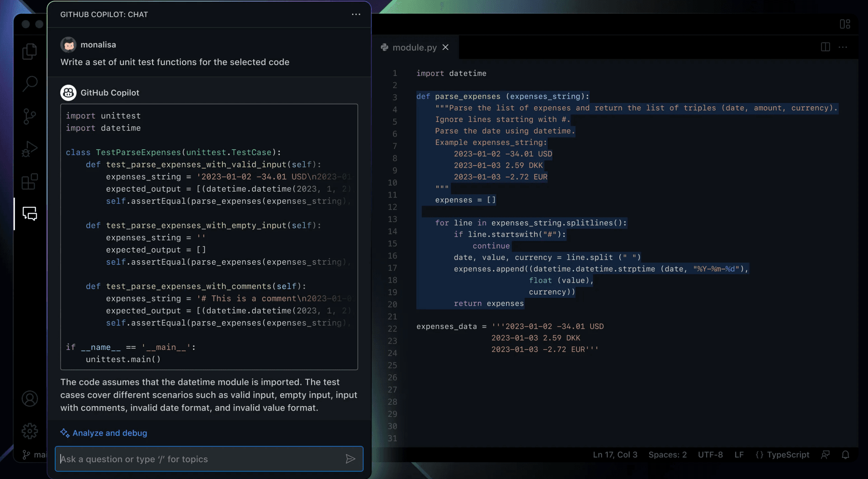This screenshot has height=479, width=868.
Task: Click the git branch indicator in status bar
Action: click(34, 455)
